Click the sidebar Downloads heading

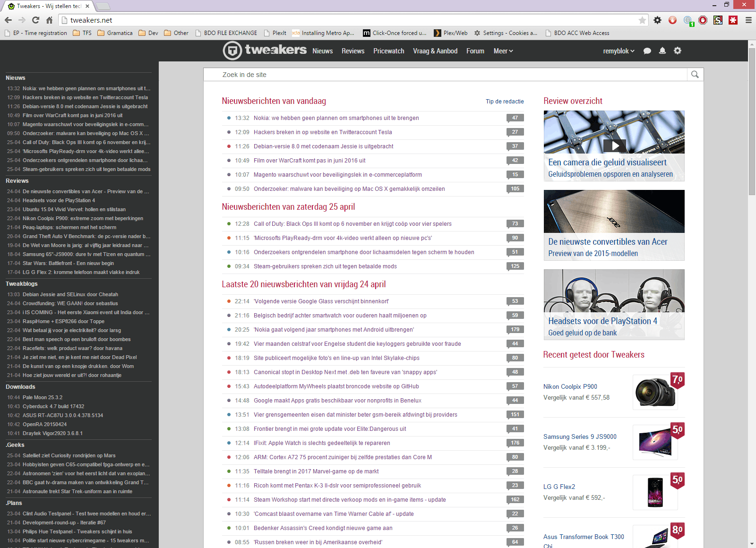20,387
